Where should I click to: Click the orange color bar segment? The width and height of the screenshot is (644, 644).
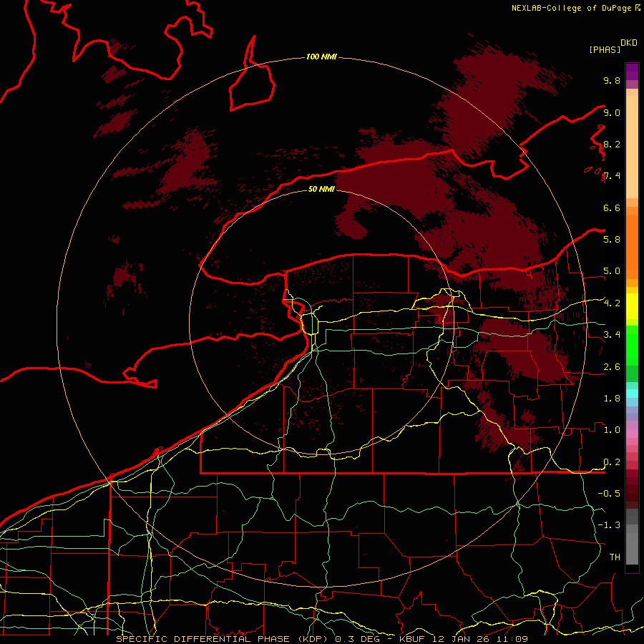click(x=632, y=247)
